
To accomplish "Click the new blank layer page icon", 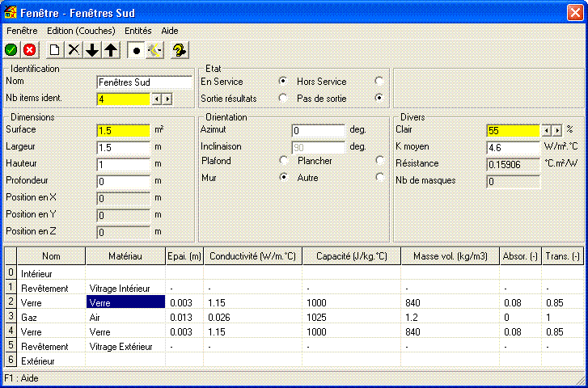I will pyautogui.click(x=55, y=50).
